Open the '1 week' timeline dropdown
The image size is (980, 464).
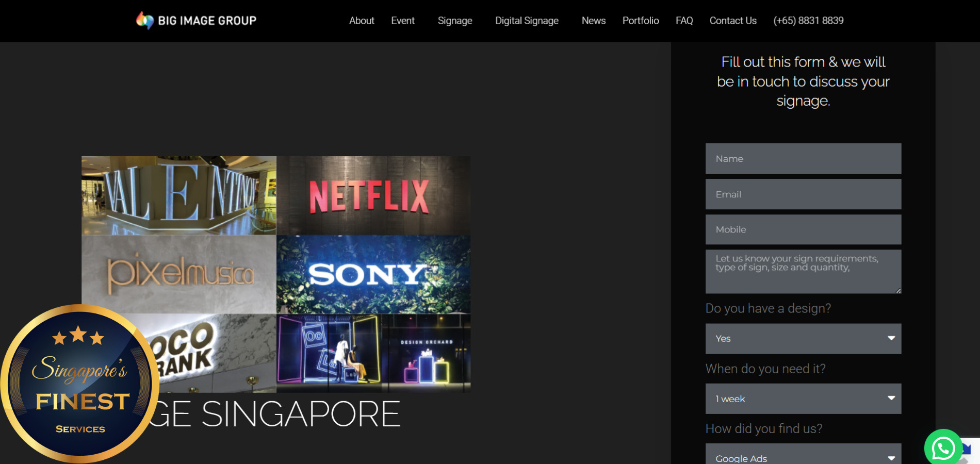(x=803, y=399)
